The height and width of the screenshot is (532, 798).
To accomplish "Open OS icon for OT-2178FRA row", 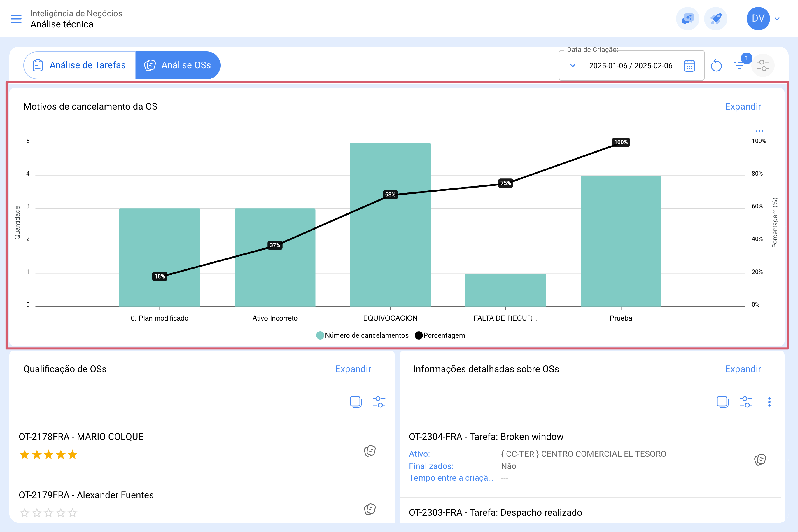I will point(370,451).
